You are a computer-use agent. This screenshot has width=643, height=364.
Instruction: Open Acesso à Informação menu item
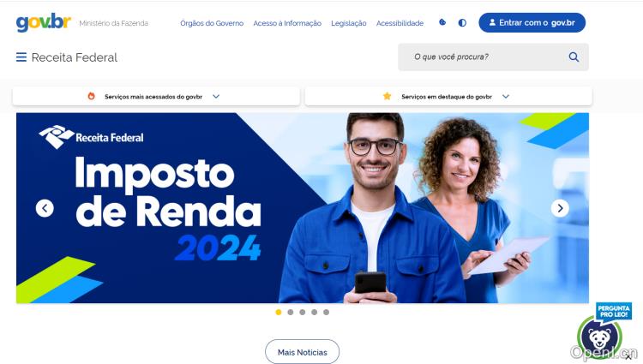tap(287, 23)
